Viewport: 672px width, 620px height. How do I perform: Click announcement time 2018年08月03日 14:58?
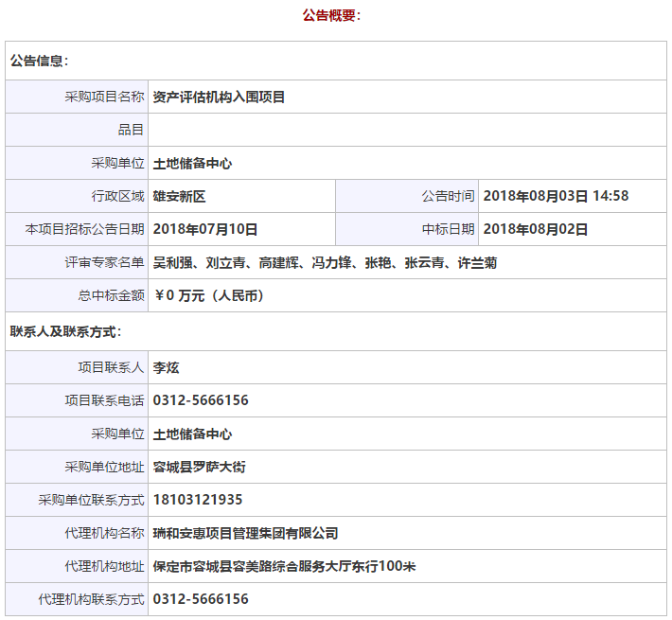click(x=556, y=196)
